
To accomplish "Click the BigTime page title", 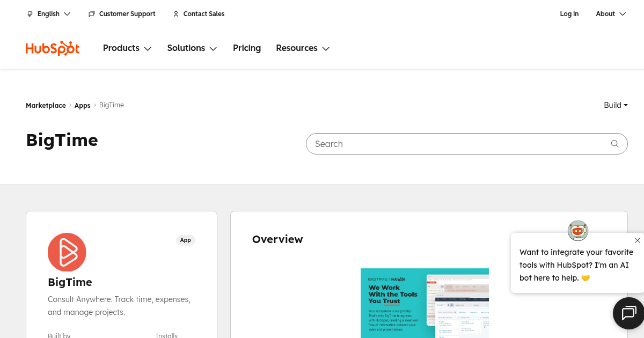I will tap(62, 140).
